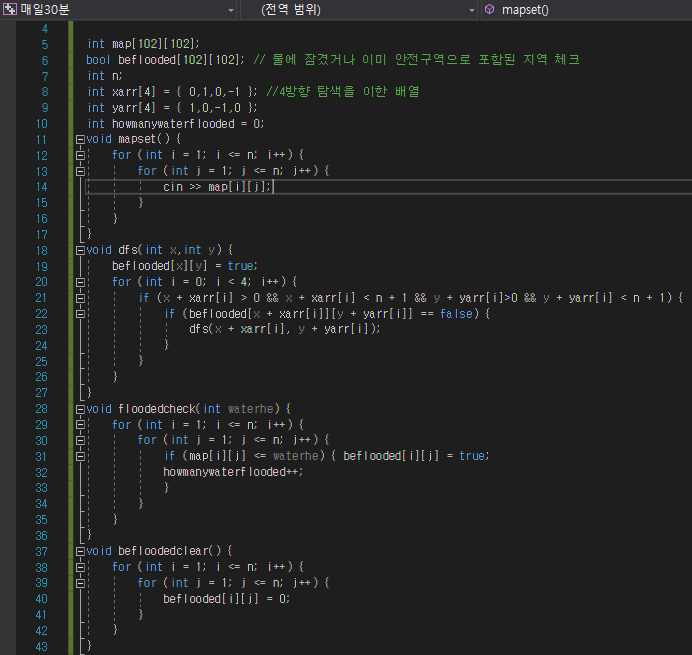This screenshot has height=655, width=692.
Task: Place cursor on 'cin >> map[i][j];'
Action: (217, 187)
